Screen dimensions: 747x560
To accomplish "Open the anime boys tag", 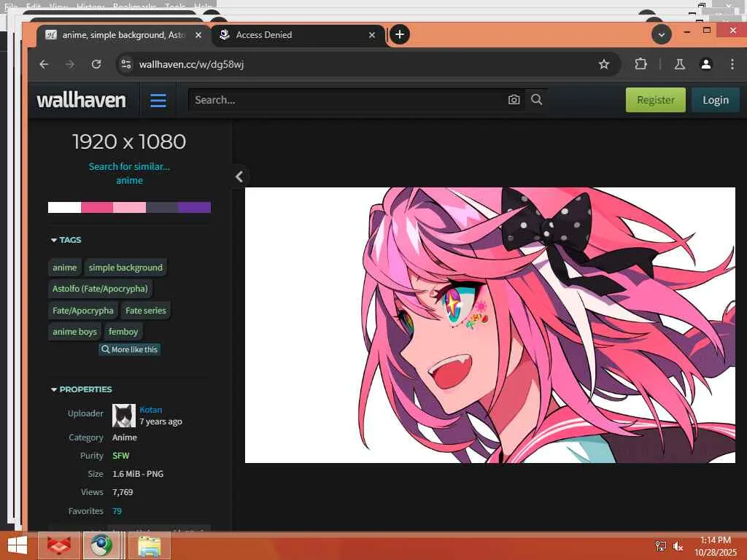I will pyautogui.click(x=75, y=332).
